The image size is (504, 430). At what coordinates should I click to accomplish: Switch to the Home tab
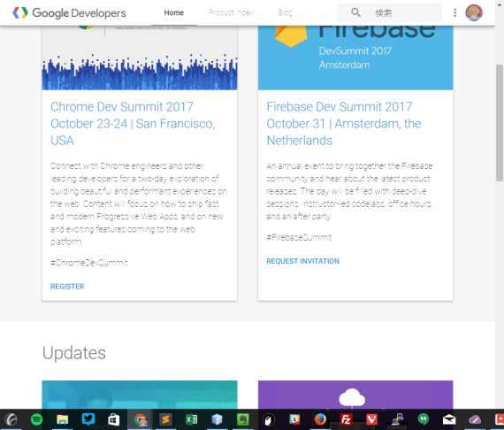point(174,12)
